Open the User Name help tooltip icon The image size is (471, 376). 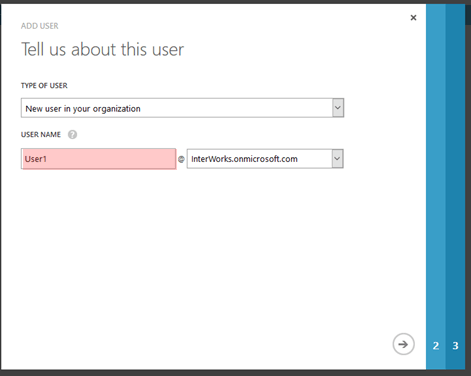72,135
